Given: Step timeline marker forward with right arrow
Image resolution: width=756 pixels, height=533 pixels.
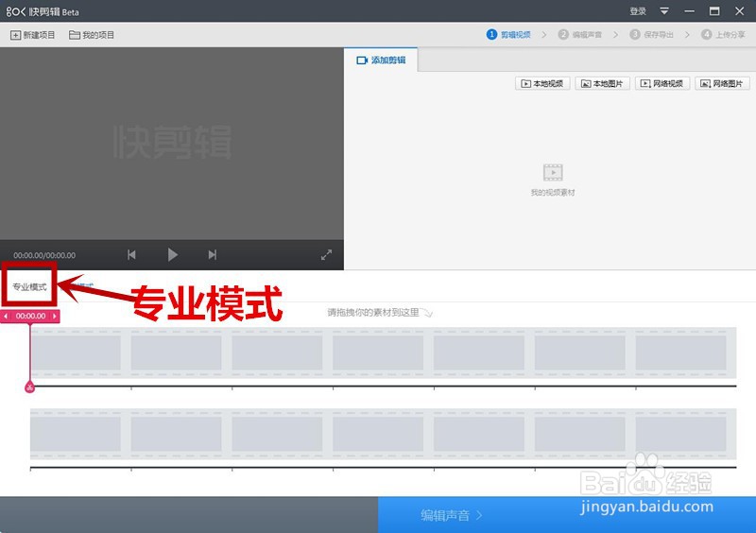Looking at the screenshot, I should (x=55, y=317).
